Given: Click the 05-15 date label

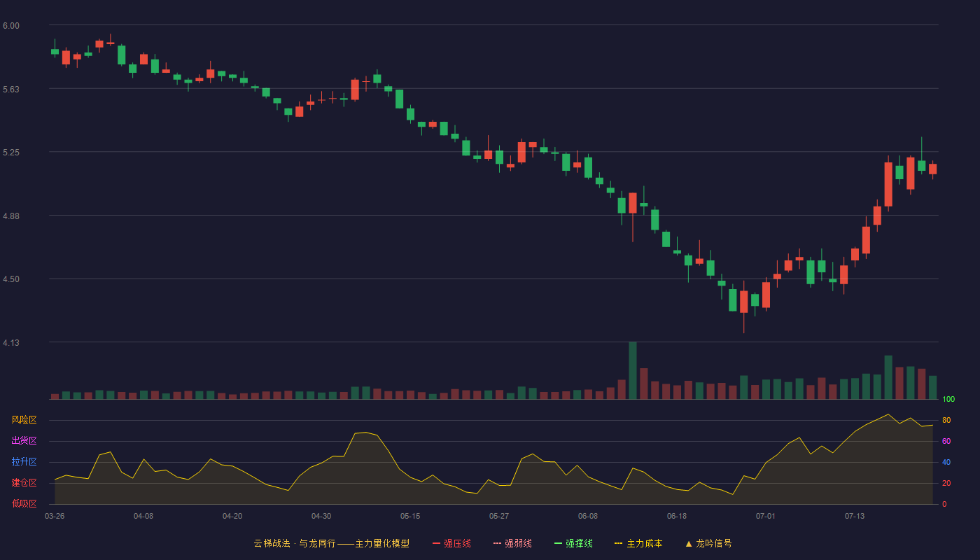Looking at the screenshot, I should pos(410,516).
